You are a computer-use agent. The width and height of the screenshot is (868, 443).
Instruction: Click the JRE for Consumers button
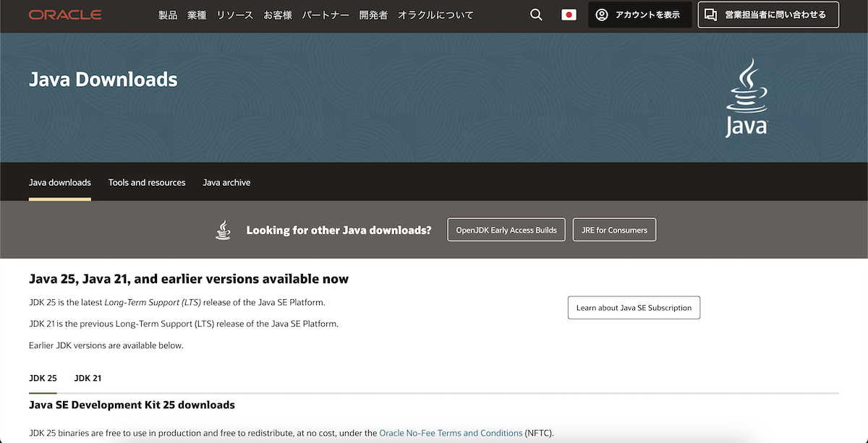[614, 229]
